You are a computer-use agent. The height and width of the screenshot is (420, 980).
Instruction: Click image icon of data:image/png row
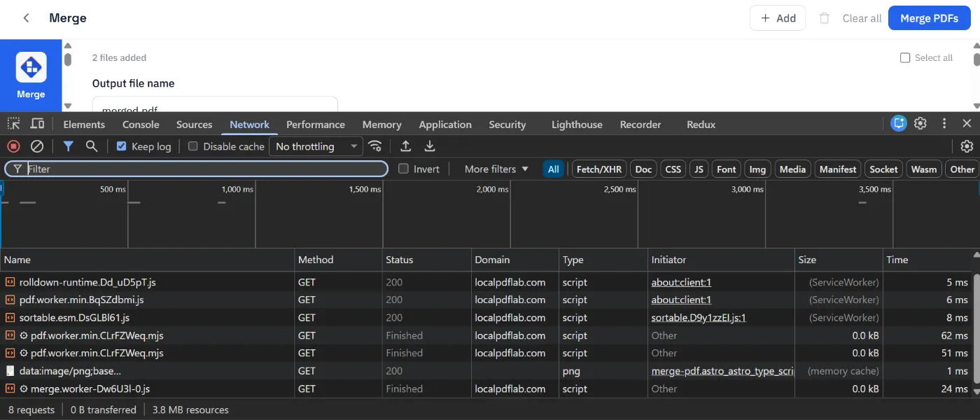point(10,371)
